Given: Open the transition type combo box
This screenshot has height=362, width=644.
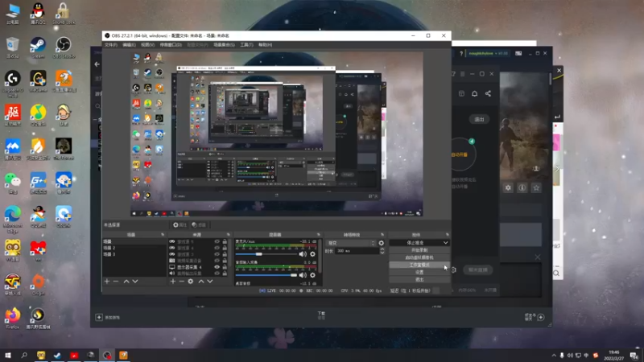Looking at the screenshot, I should tap(351, 243).
